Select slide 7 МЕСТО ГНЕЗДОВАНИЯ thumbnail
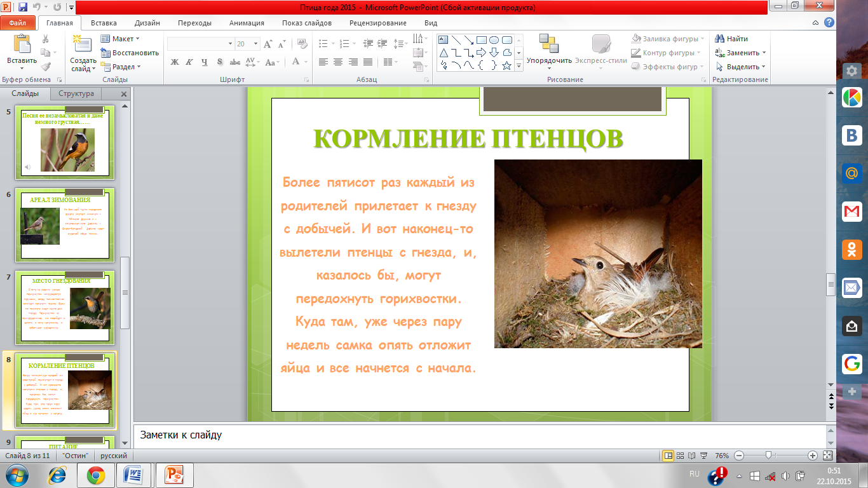The width and height of the screenshot is (868, 488). pyautogui.click(x=65, y=306)
